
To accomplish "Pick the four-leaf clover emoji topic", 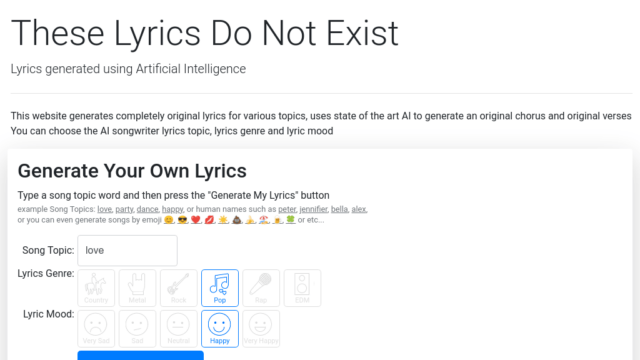I will coord(291,220).
